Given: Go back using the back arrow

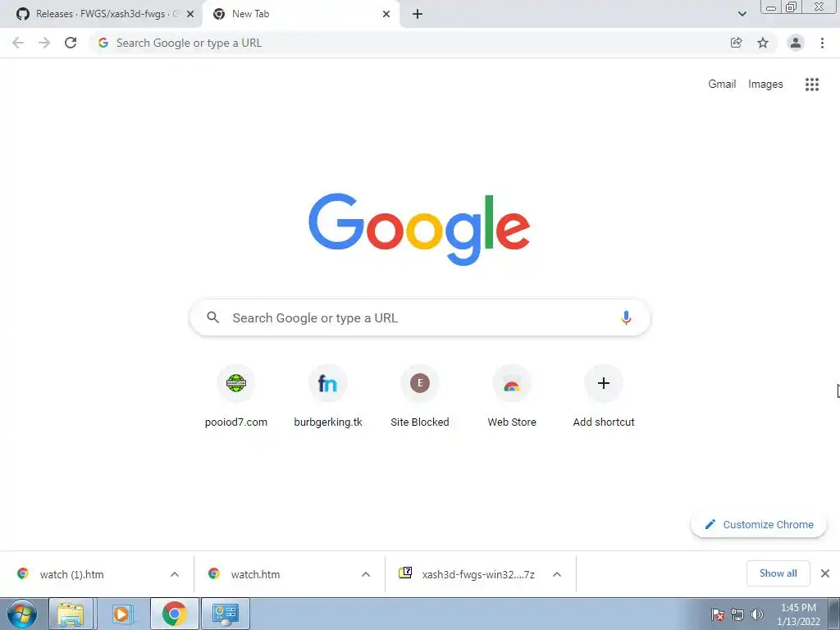Looking at the screenshot, I should point(18,43).
